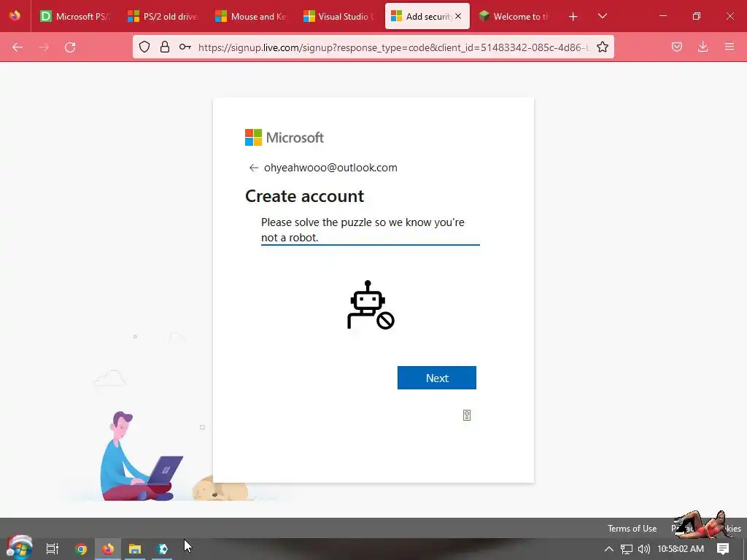This screenshot has width=747, height=560.
Task: Open the Windows Start menu
Action: coord(20,548)
